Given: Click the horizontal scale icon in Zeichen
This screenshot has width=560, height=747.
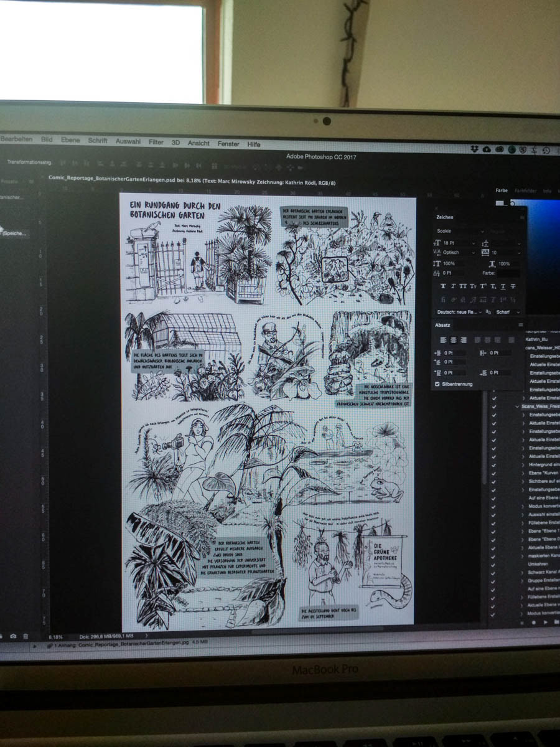Looking at the screenshot, I should (492, 264).
